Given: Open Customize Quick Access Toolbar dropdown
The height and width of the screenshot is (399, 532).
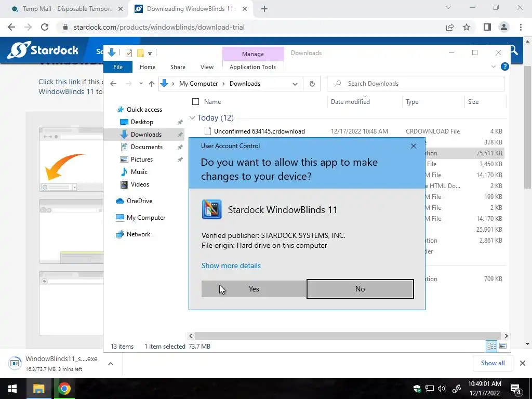Looking at the screenshot, I should [150, 54].
